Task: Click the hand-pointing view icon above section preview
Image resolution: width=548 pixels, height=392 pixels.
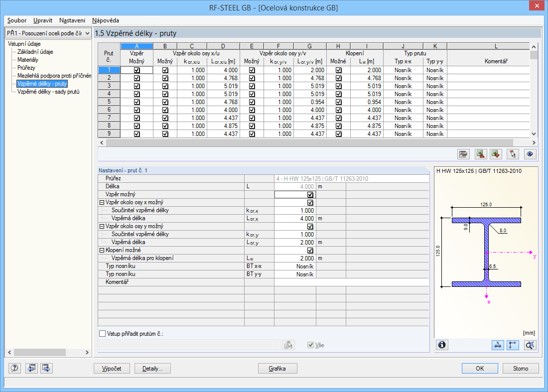Action: tap(463, 154)
